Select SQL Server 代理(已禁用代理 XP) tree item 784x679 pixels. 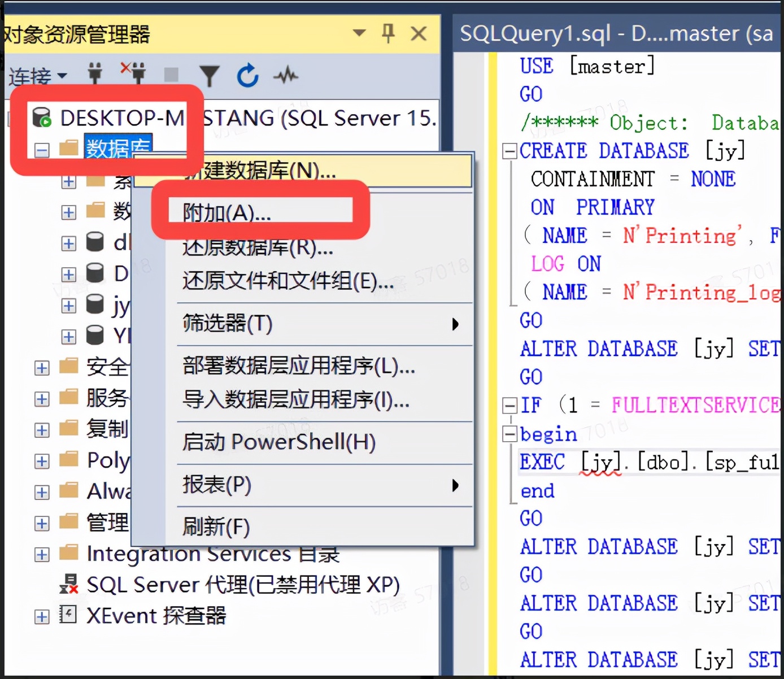point(243,585)
